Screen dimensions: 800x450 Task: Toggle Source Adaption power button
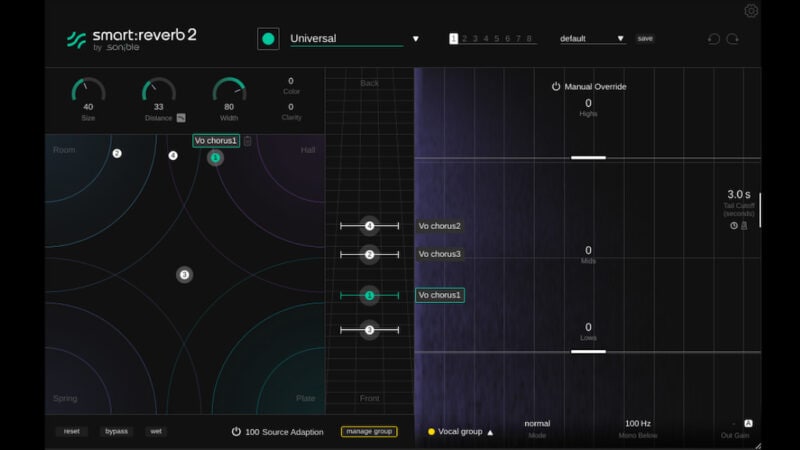coord(236,432)
